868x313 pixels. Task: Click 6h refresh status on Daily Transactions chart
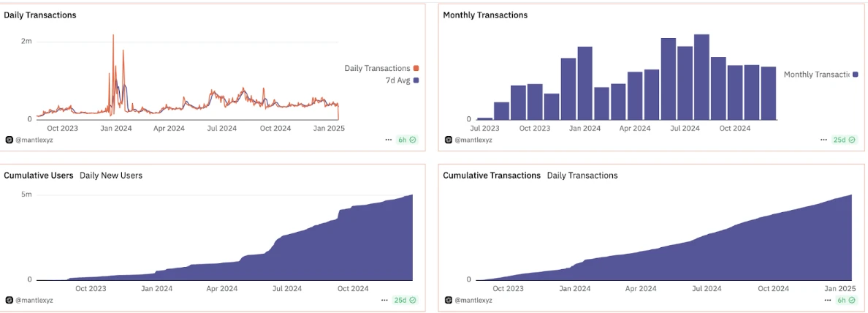click(407, 139)
